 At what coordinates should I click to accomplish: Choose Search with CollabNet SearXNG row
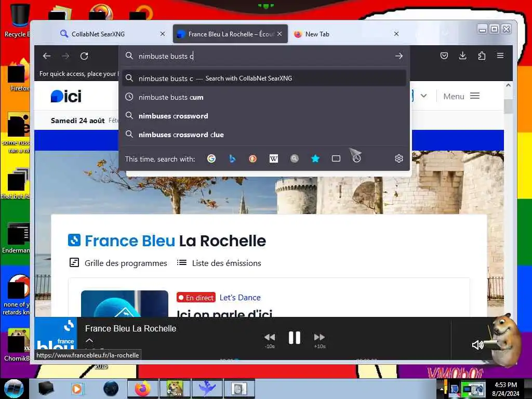(x=264, y=78)
